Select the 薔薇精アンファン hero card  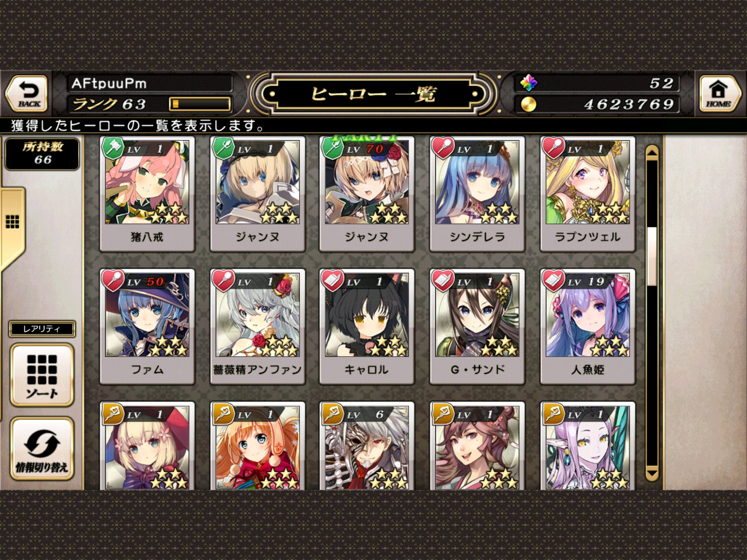pyautogui.click(x=258, y=326)
